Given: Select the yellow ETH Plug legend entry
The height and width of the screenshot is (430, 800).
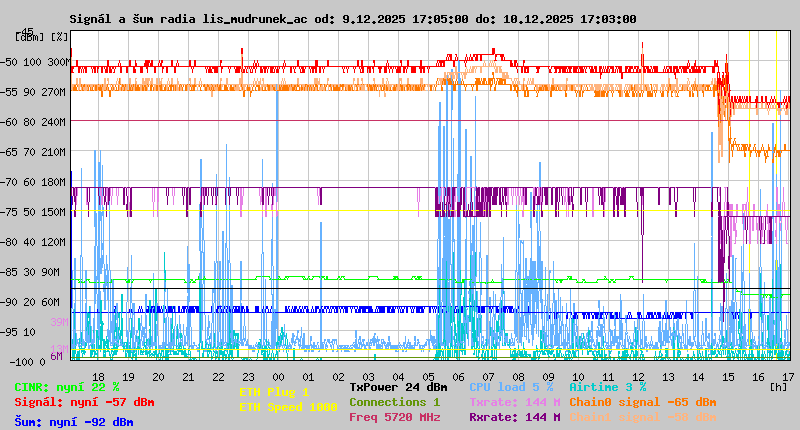Looking at the screenshot, I should (x=274, y=392).
